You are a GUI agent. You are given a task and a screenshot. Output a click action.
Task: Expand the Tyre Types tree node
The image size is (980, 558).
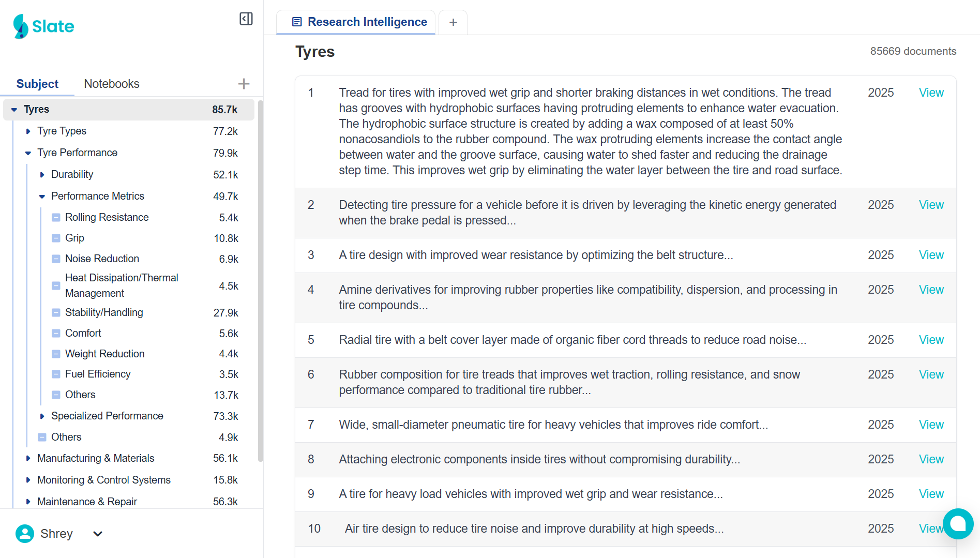28,131
